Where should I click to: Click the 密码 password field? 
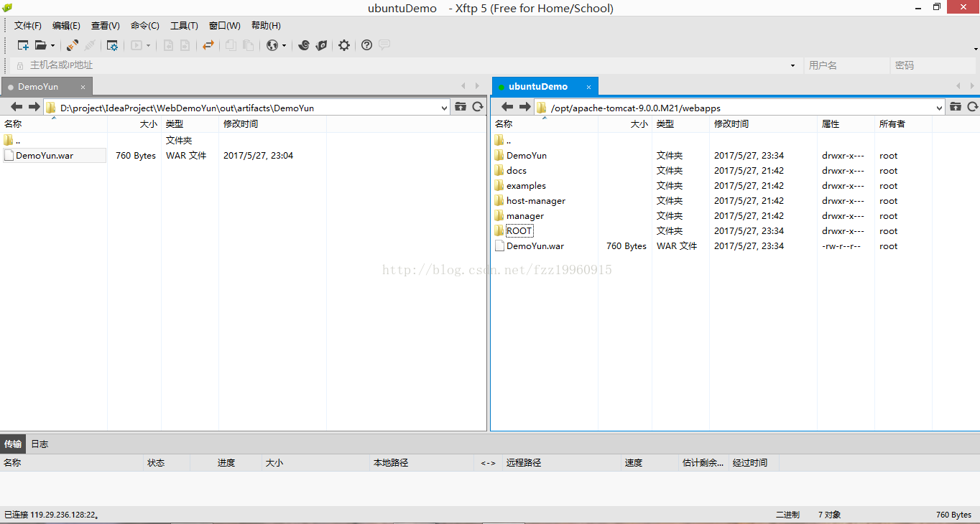pyautogui.click(x=934, y=65)
